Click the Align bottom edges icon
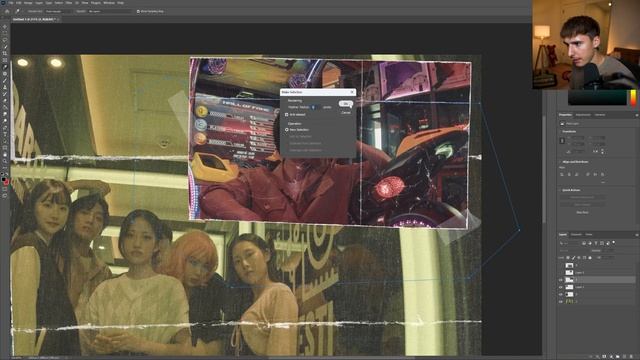 click(602, 175)
